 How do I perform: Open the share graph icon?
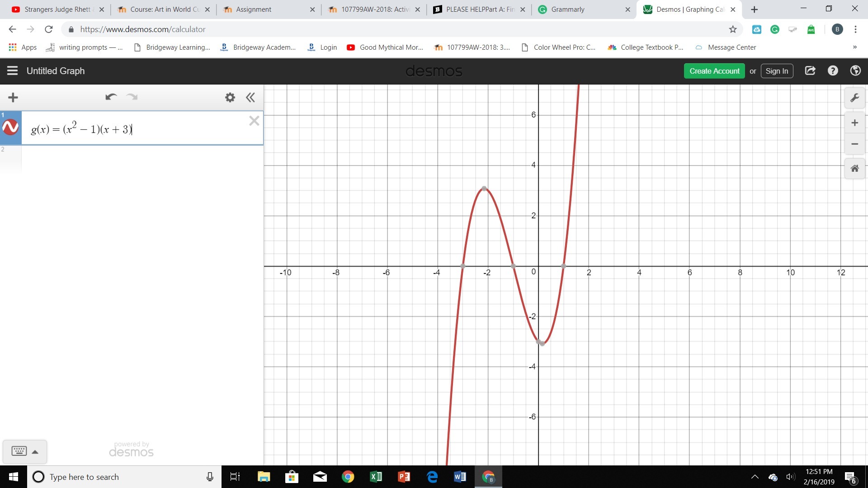tap(810, 71)
